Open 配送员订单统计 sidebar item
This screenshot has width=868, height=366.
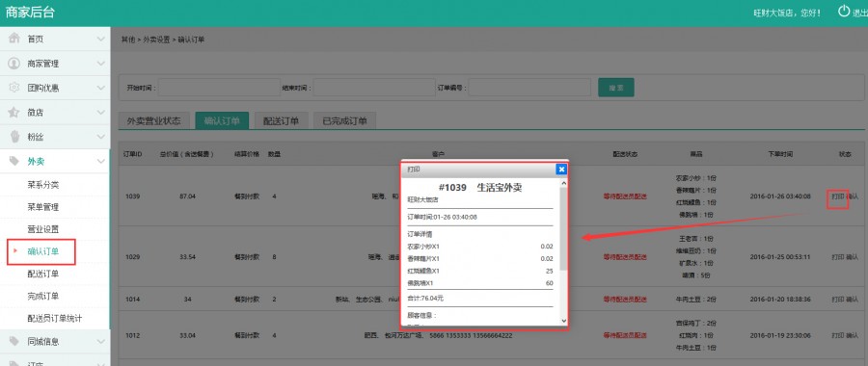(55, 319)
